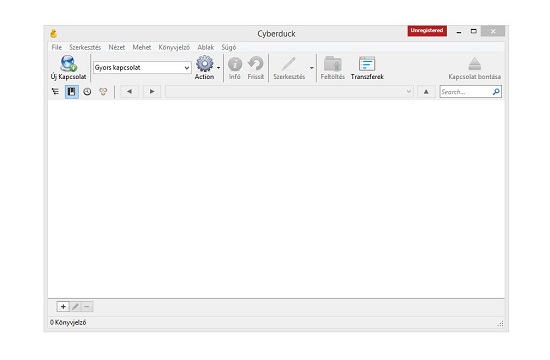Add a bookmark with the plus button
The image size is (550, 360).
(63, 307)
